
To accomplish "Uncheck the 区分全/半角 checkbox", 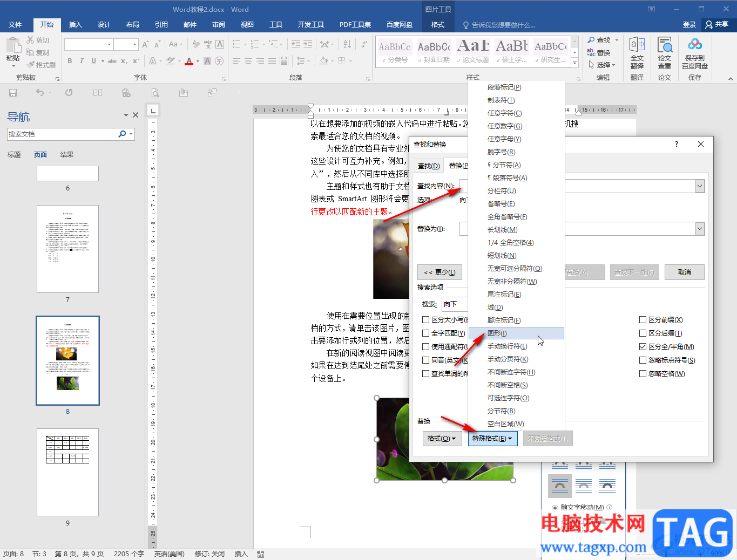I will [643, 347].
